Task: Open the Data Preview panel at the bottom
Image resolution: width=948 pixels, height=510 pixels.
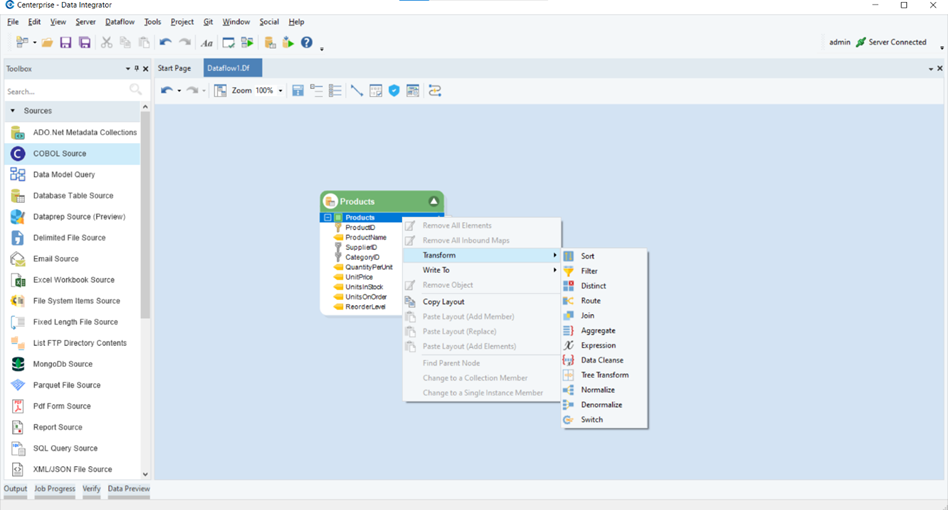Action: point(129,489)
